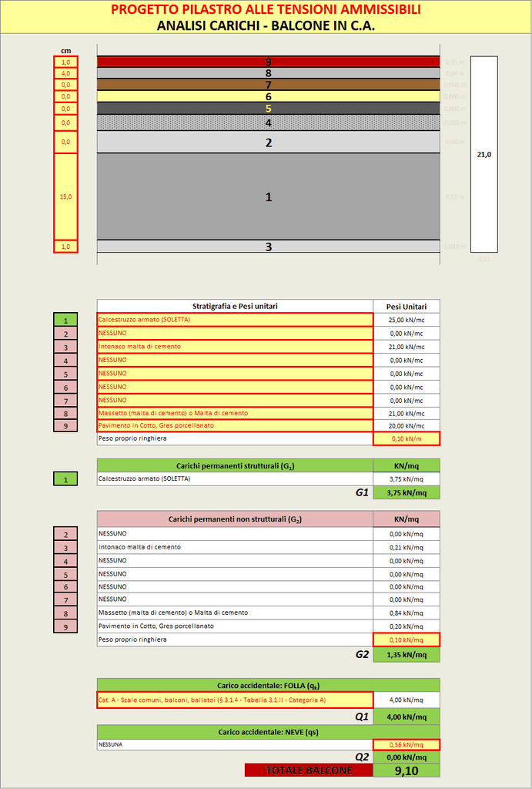Click the yellow layer 6 band
The height and width of the screenshot is (789, 532).
coord(268,96)
